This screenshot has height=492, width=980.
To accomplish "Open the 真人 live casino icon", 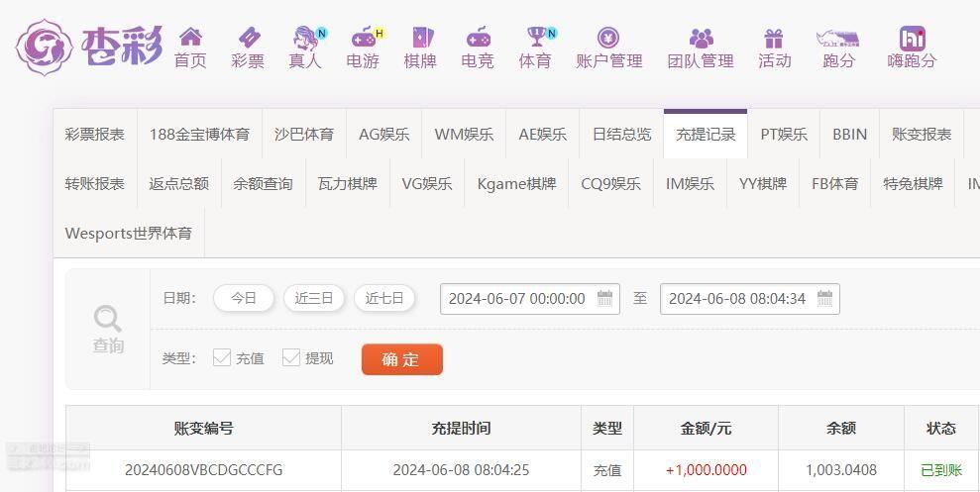I will point(305,38).
